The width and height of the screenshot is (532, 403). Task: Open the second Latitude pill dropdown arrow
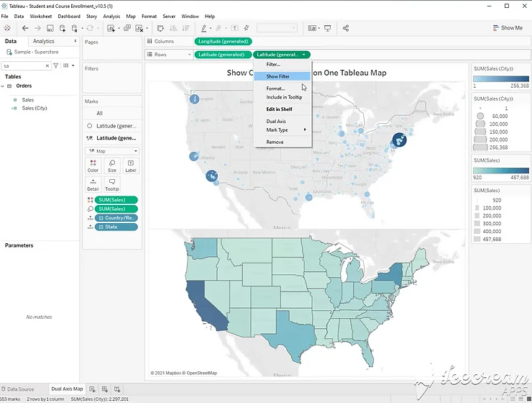[x=304, y=55]
